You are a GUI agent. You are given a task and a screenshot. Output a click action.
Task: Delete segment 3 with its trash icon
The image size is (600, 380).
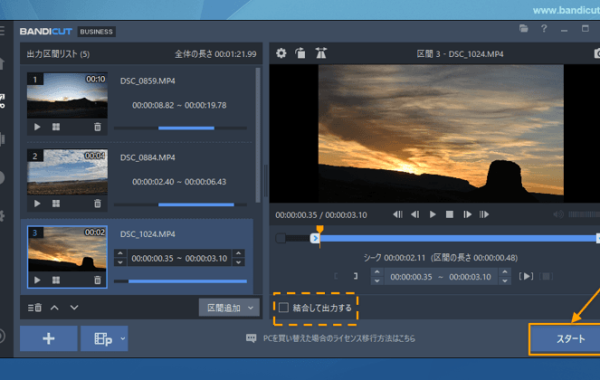(98, 280)
